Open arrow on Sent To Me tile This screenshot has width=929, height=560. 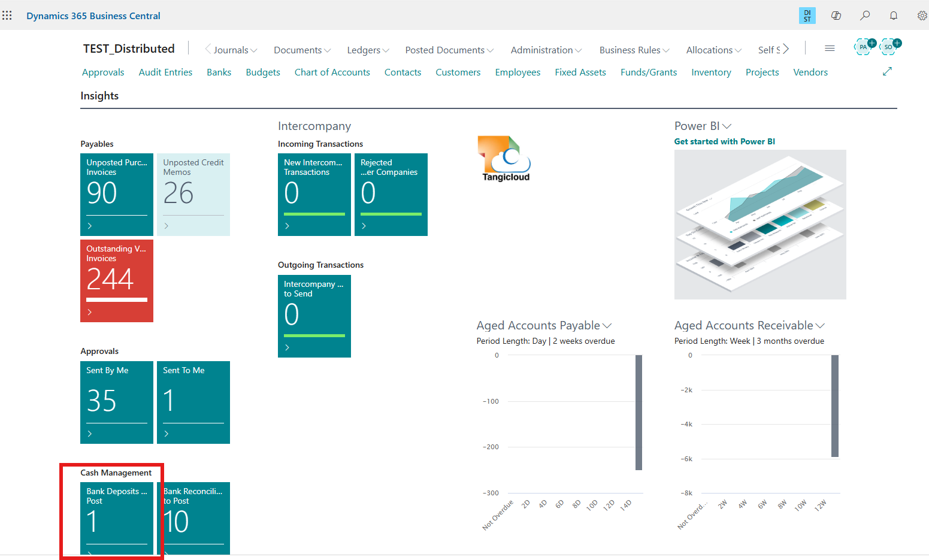tap(167, 434)
